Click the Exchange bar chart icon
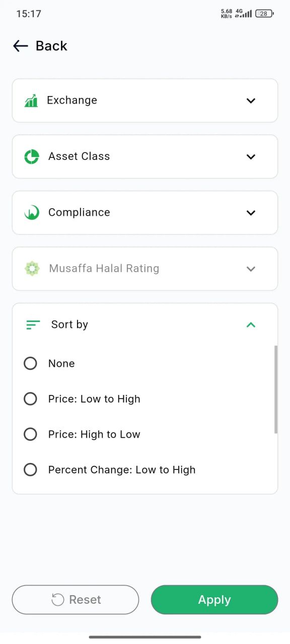This screenshot has height=644, width=290. pyautogui.click(x=31, y=101)
